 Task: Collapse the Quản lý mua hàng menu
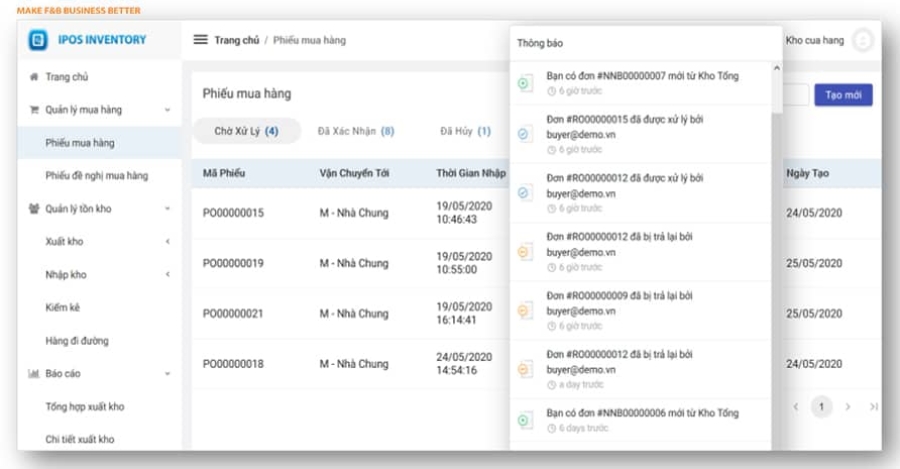[168, 110]
